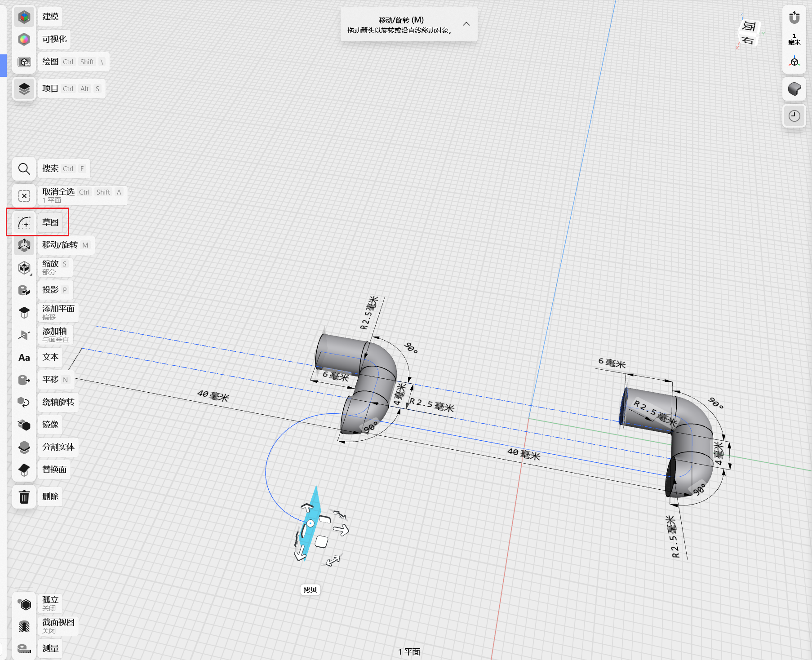The width and height of the screenshot is (812, 660).
Task: Click the 分割实体 label button
Action: tap(58, 447)
